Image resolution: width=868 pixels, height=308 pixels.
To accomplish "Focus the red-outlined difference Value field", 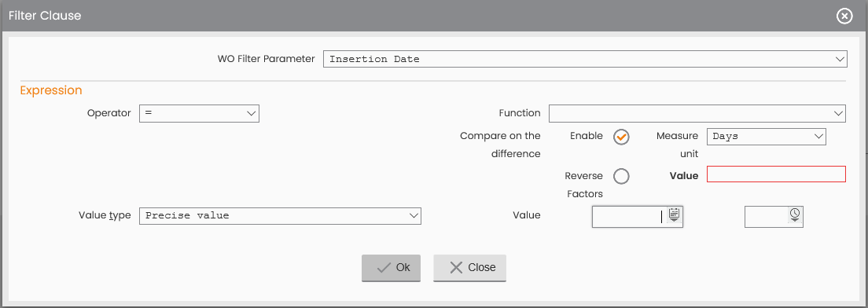I will (776, 174).
